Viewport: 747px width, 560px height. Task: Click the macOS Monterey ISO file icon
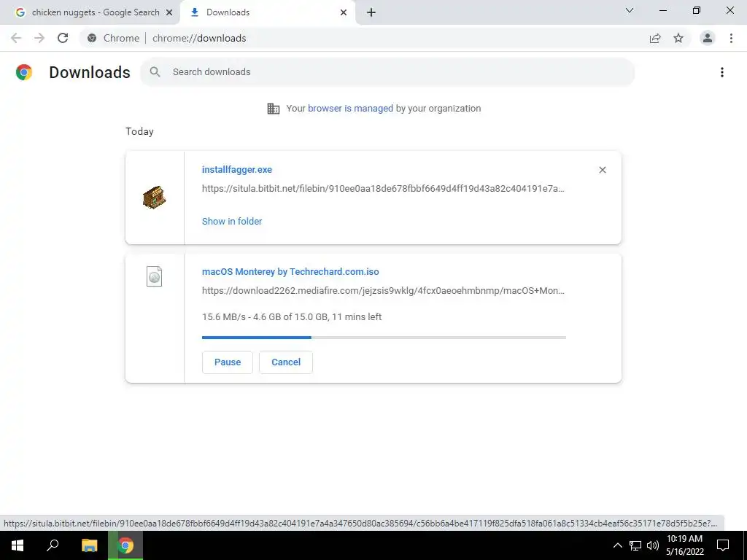(x=155, y=276)
